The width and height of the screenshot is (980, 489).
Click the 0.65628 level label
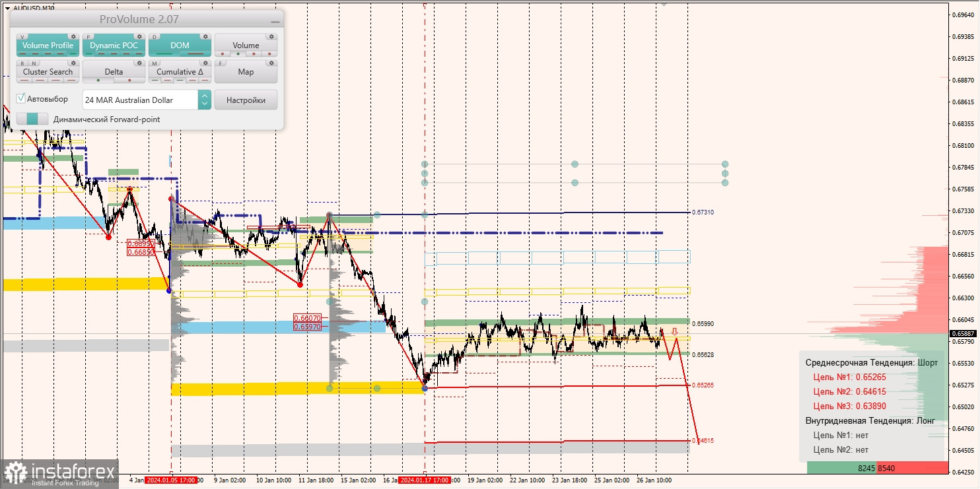[703, 354]
